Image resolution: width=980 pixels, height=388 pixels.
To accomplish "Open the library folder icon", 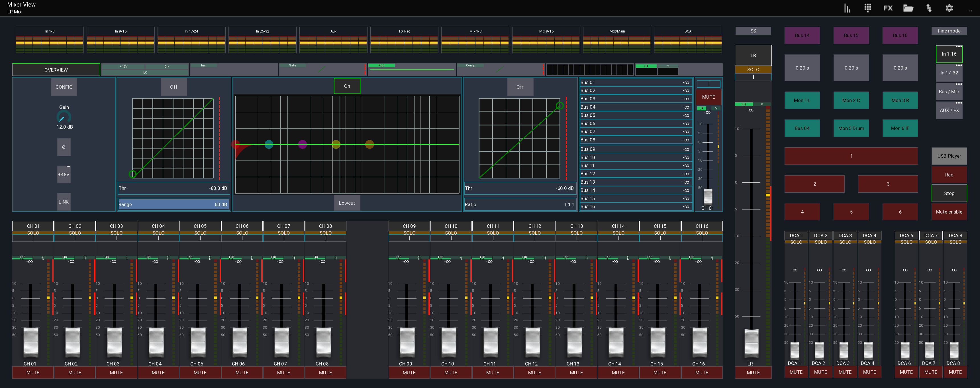I will point(908,8).
